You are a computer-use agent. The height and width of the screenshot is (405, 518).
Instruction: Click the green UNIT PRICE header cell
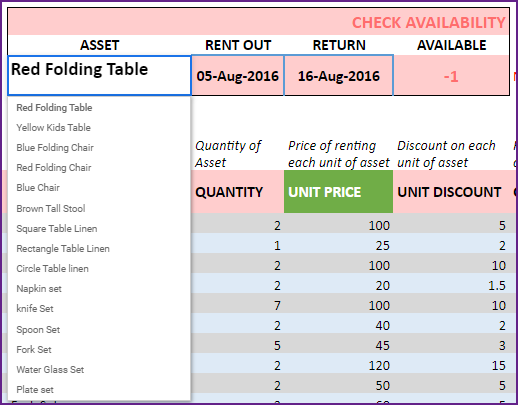[x=338, y=192]
